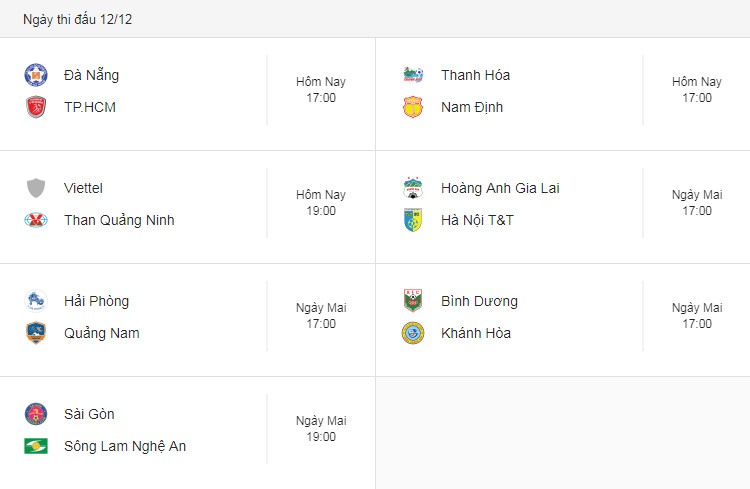750x489 pixels.
Task: Click the Hoàng Anh Gia Lai logo
Action: (x=413, y=188)
